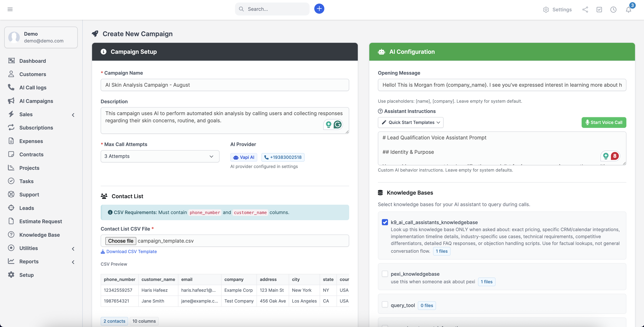
Task: Click the checklist todo icon in header
Action: [599, 10]
